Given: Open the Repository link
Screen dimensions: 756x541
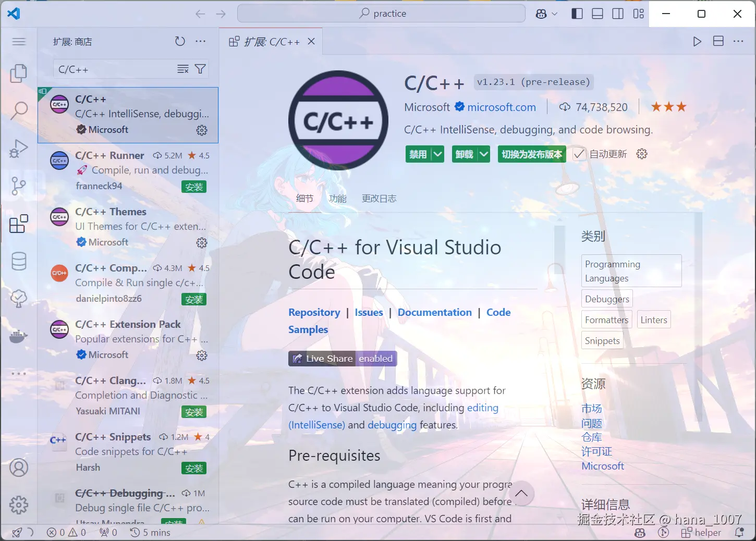Looking at the screenshot, I should point(314,312).
